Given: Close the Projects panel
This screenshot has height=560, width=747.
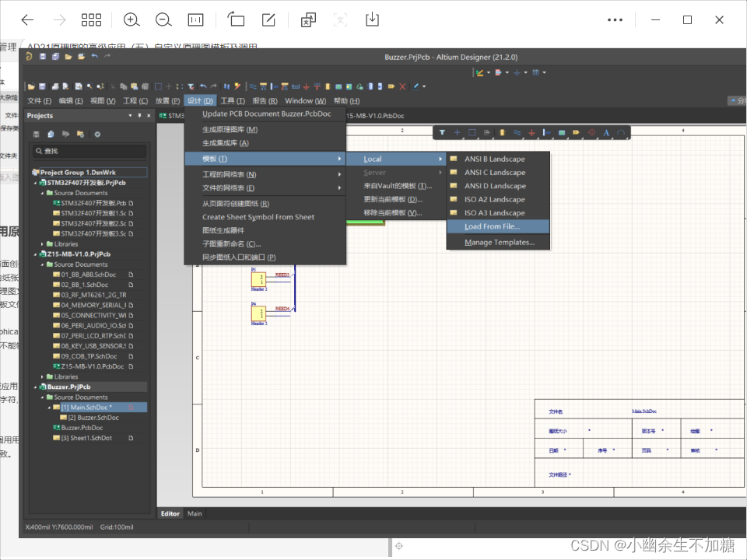Looking at the screenshot, I should (x=149, y=115).
